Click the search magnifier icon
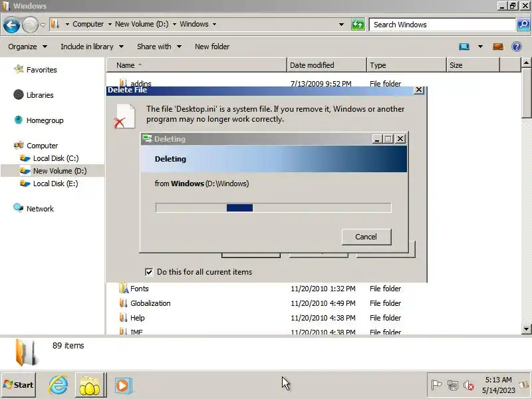 click(x=523, y=25)
